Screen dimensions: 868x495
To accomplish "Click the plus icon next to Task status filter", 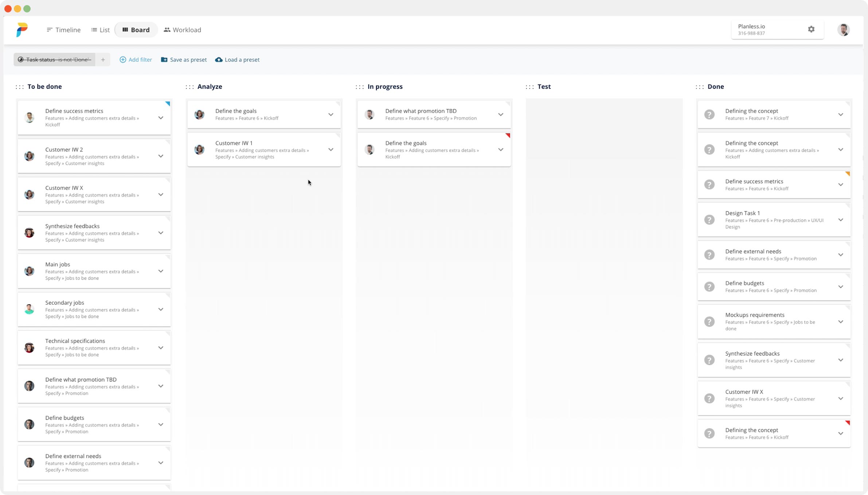I will point(103,60).
